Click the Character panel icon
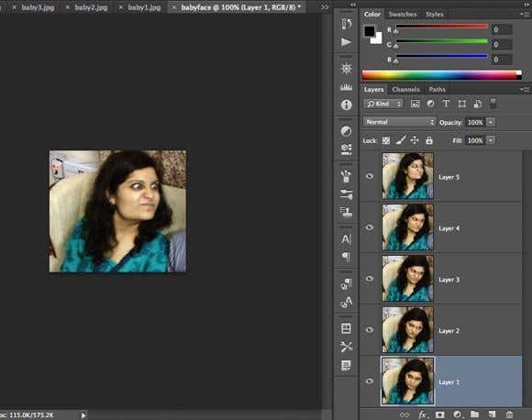This screenshot has height=420, width=532. [x=346, y=239]
